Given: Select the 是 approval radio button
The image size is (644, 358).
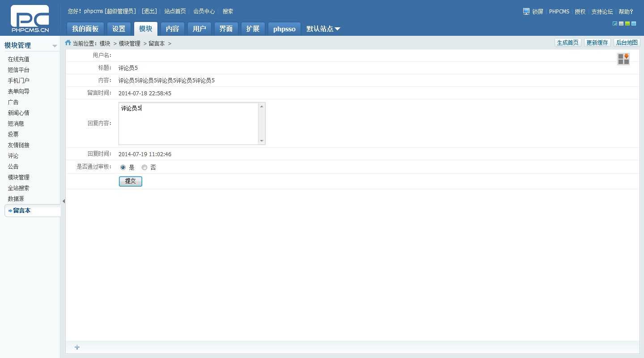Looking at the screenshot, I should pyautogui.click(x=123, y=167).
